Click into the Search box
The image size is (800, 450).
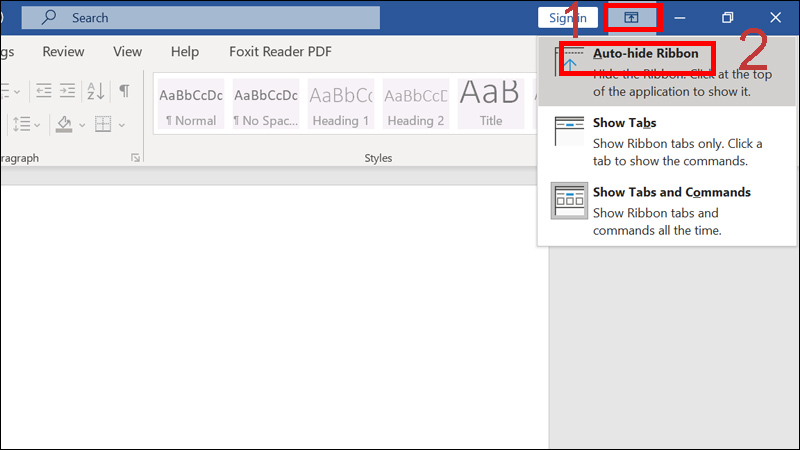point(201,18)
